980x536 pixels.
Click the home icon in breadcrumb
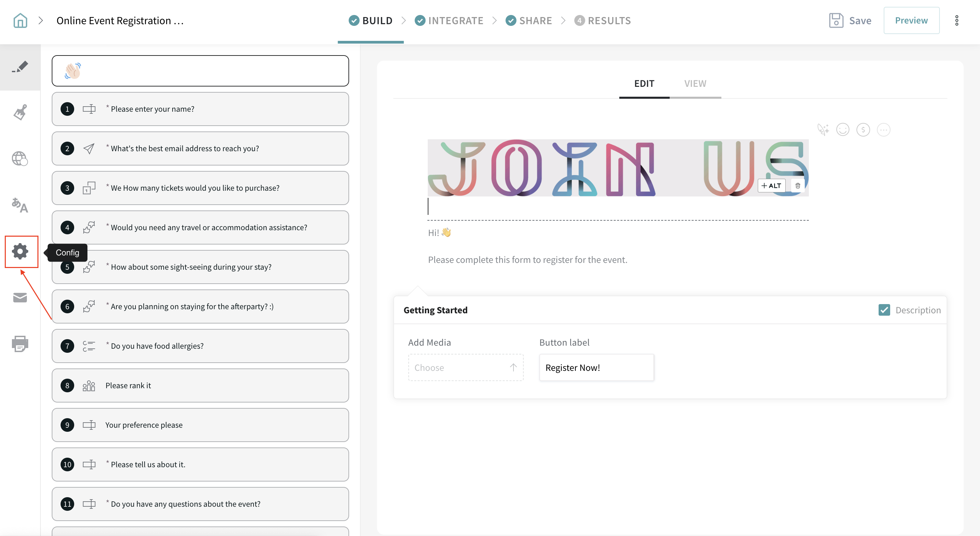pos(20,20)
